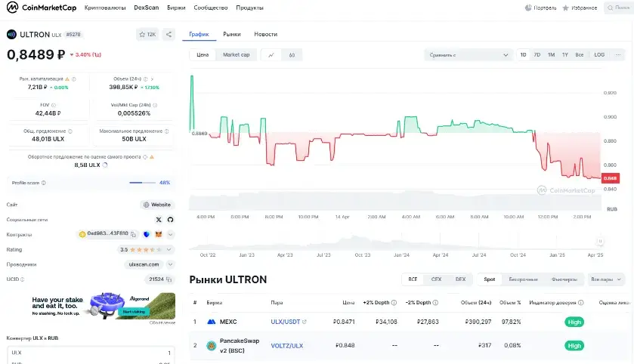Open the ULX/USDT pair link
The height and width of the screenshot is (364, 634).
click(286, 322)
